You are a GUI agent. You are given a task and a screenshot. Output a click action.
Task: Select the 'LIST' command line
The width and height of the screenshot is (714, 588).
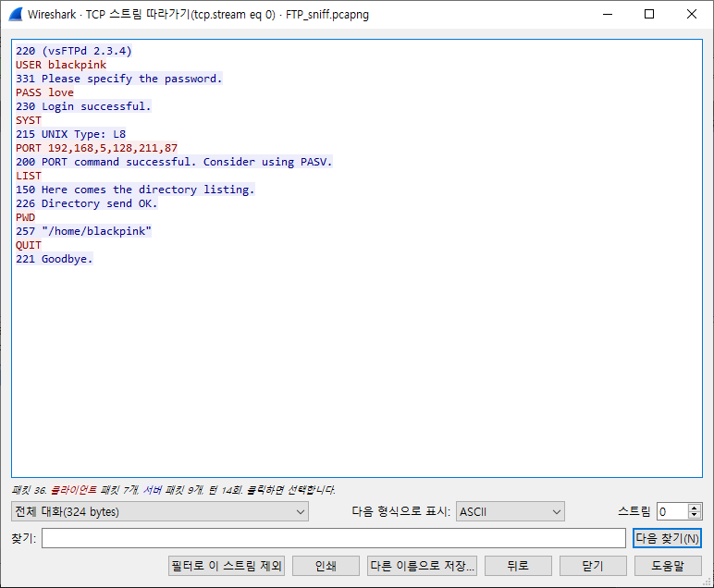pyautogui.click(x=29, y=176)
